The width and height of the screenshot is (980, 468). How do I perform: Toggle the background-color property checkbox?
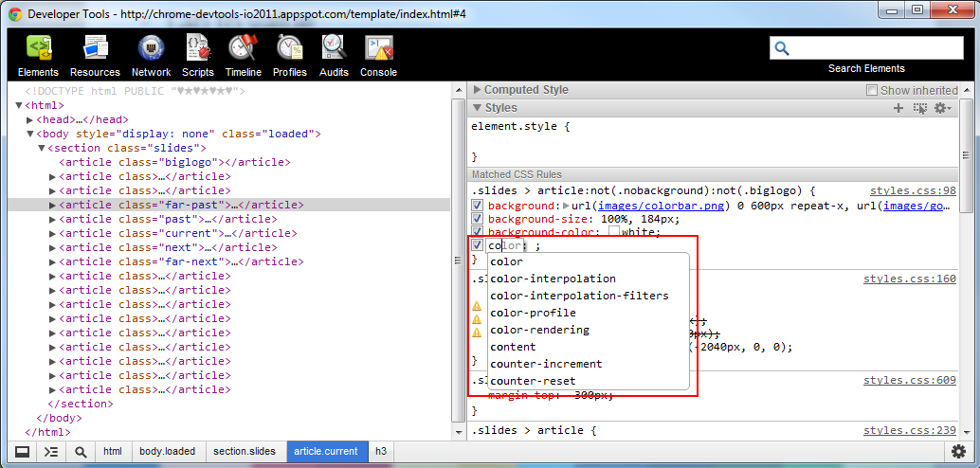(x=477, y=231)
